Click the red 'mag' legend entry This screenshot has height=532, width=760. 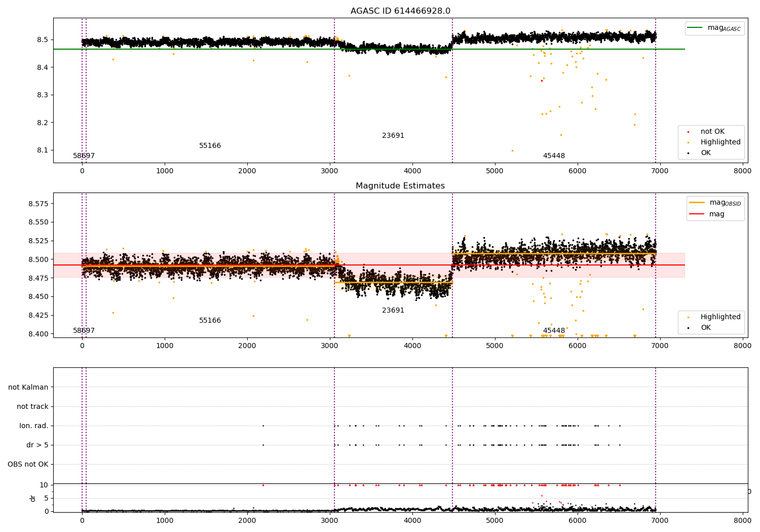pyautogui.click(x=717, y=214)
